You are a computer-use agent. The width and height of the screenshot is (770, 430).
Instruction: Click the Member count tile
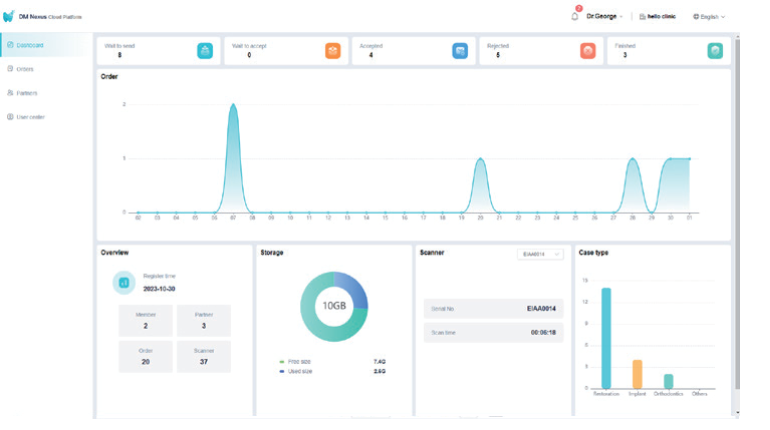pos(146,320)
